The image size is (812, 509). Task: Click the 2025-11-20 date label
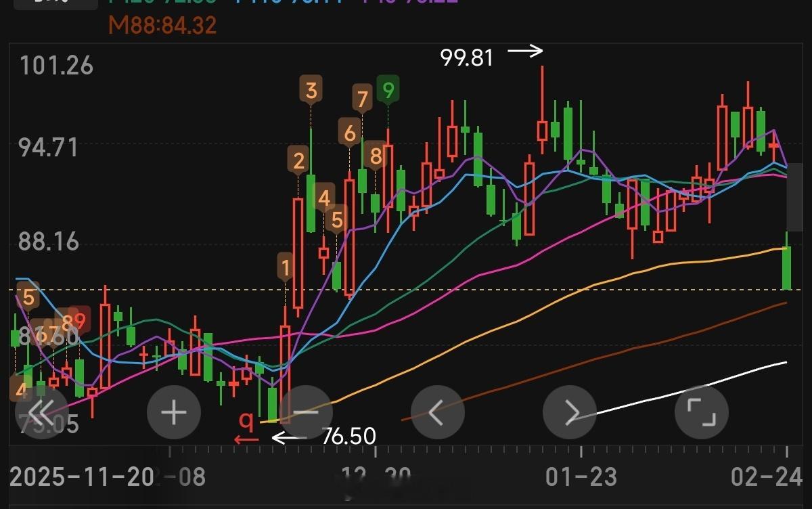point(83,477)
